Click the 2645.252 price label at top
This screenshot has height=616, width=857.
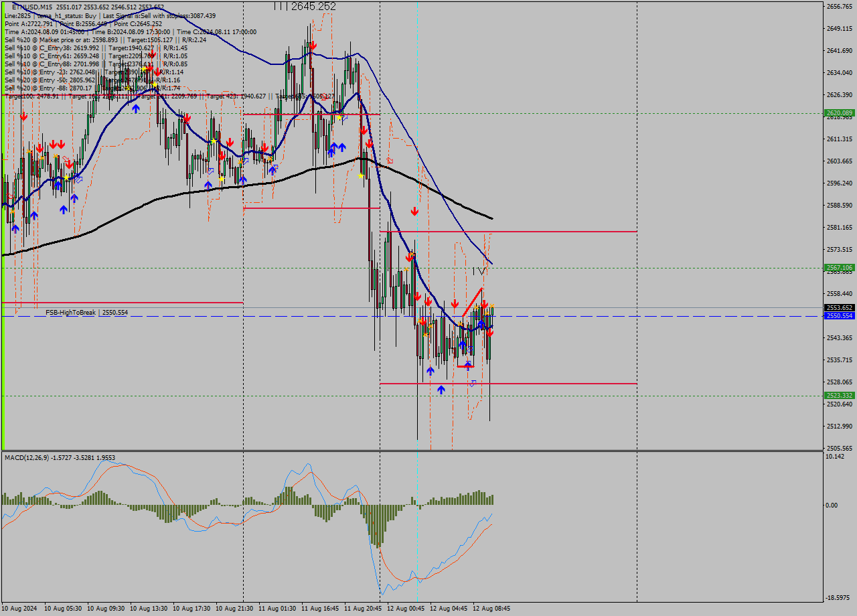(313, 6)
